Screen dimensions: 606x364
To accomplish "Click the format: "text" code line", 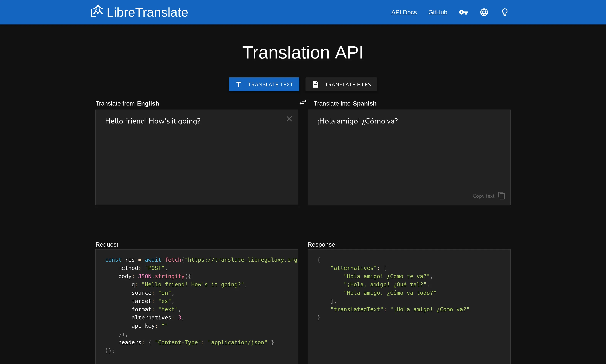I will point(156,309).
